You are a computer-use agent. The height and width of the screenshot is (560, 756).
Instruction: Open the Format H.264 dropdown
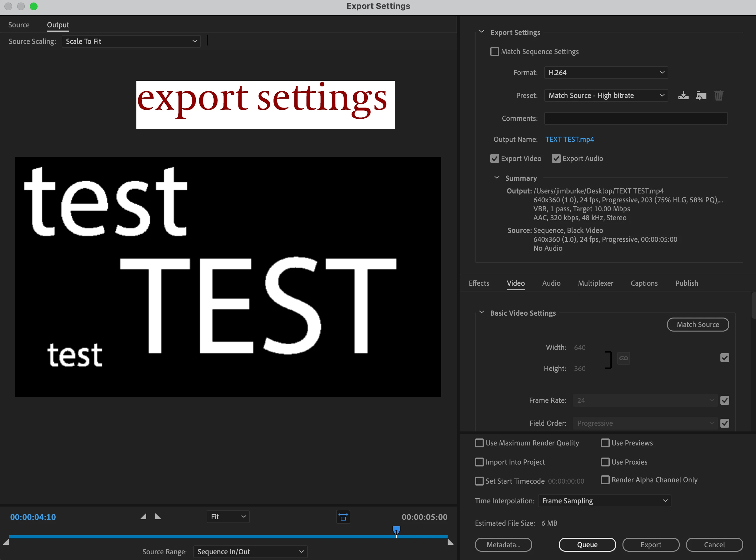pos(606,73)
